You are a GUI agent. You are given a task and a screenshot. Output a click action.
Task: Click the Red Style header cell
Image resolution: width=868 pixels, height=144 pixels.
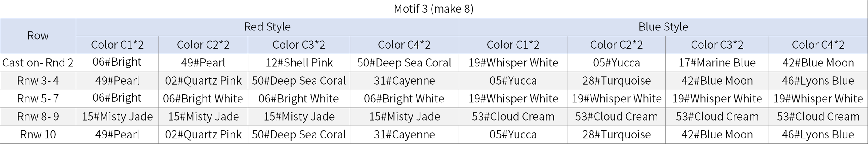point(267,27)
